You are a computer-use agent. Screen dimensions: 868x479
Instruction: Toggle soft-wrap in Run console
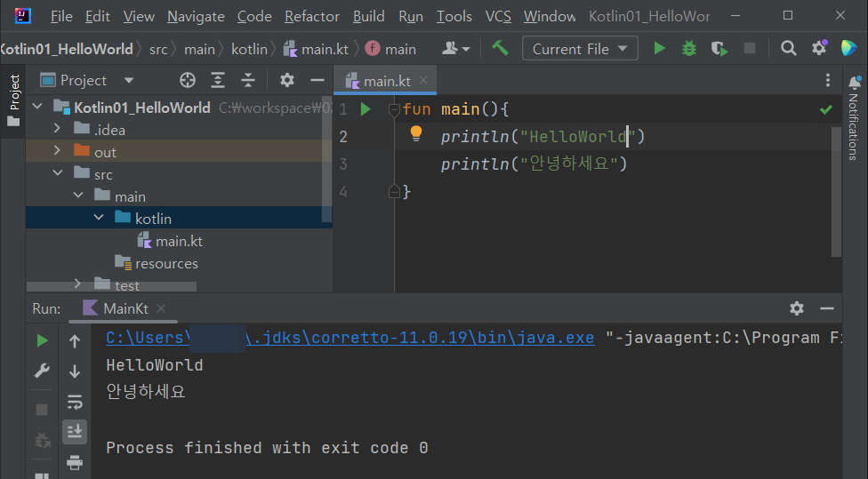pyautogui.click(x=75, y=402)
